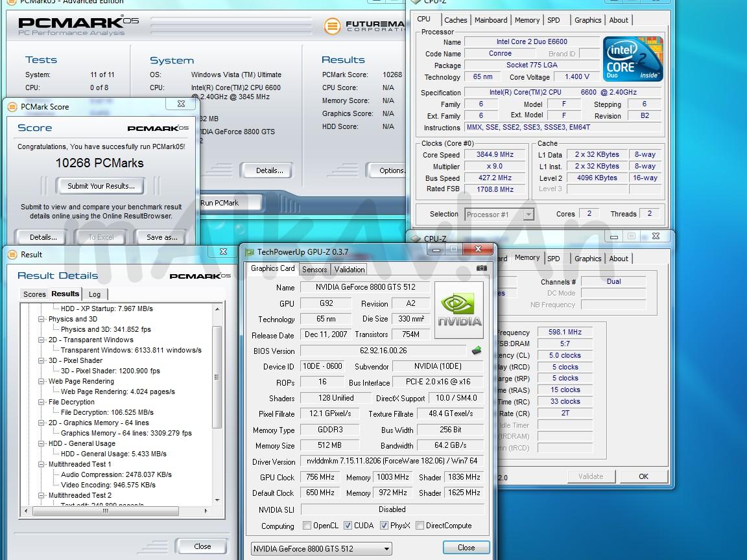Open the Memory tab in upper CPU-Z
The height and width of the screenshot is (560, 747).
point(527,20)
